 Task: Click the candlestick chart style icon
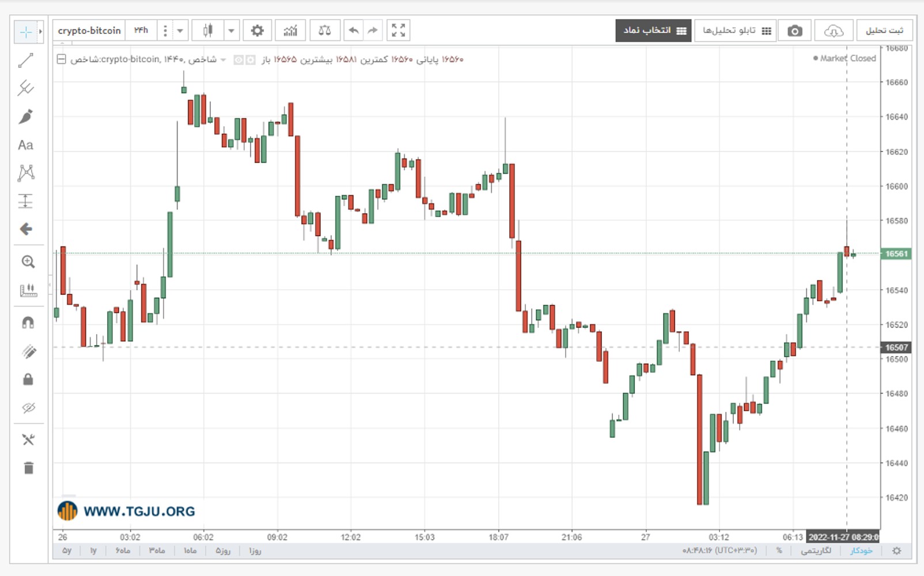coord(208,31)
